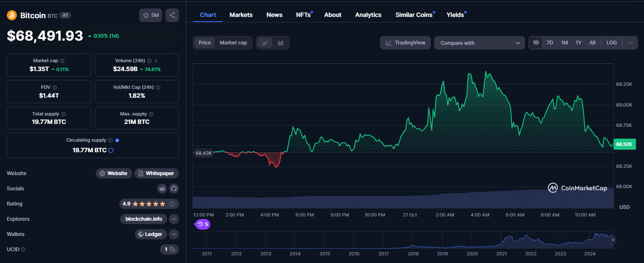Enable LOG scale on chart
Image resolution: width=644 pixels, height=263 pixels.
611,43
